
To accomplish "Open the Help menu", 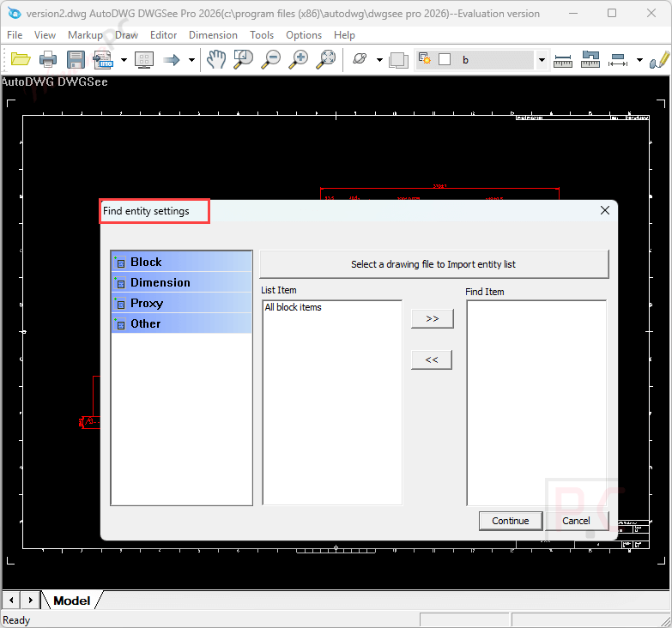I will [x=344, y=35].
